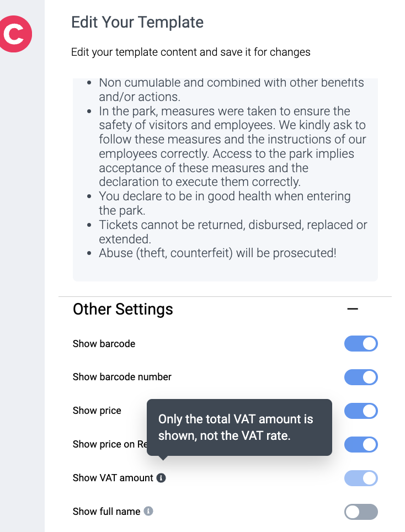Click the Show price label text
This screenshot has width=405, height=532.
97,411
